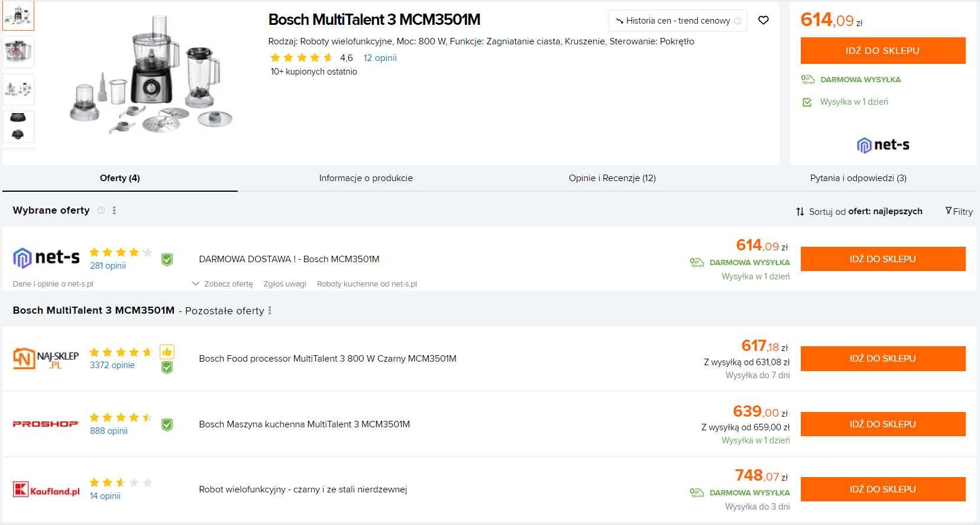Go to net-s shop for 614,09 zł

coord(882,259)
